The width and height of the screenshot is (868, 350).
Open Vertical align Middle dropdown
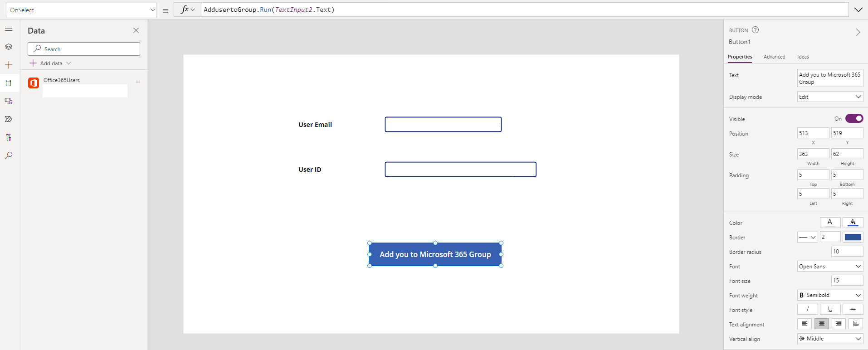[830, 339]
